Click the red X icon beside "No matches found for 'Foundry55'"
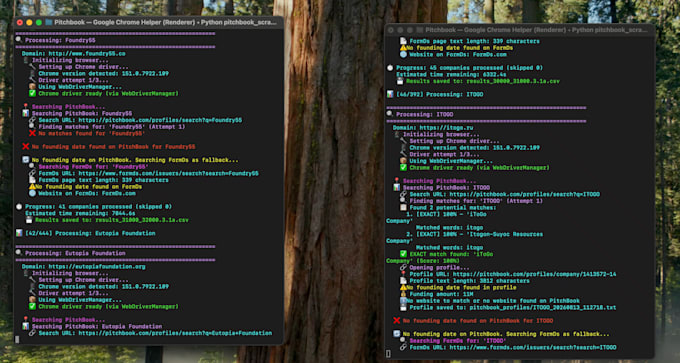 tap(32, 134)
